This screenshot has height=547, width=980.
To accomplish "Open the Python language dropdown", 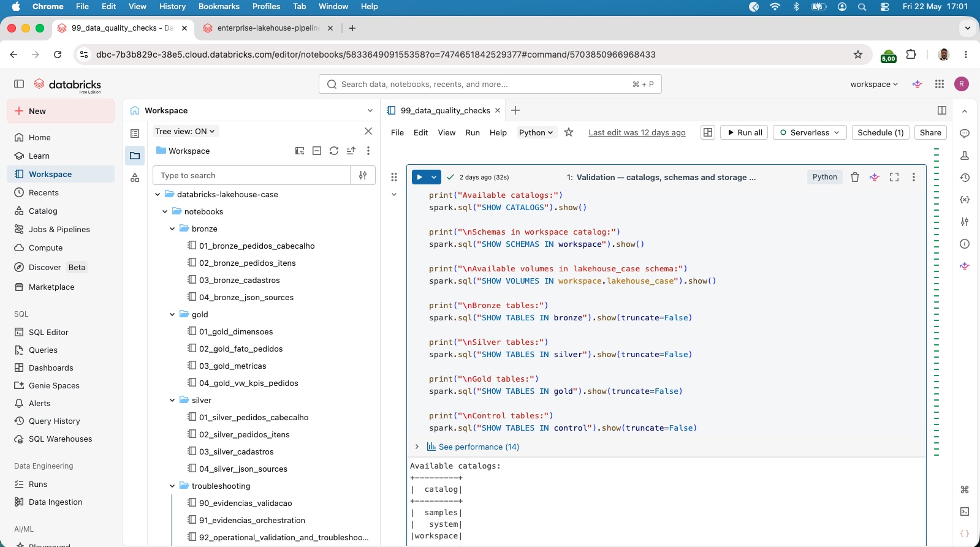I will (x=536, y=132).
